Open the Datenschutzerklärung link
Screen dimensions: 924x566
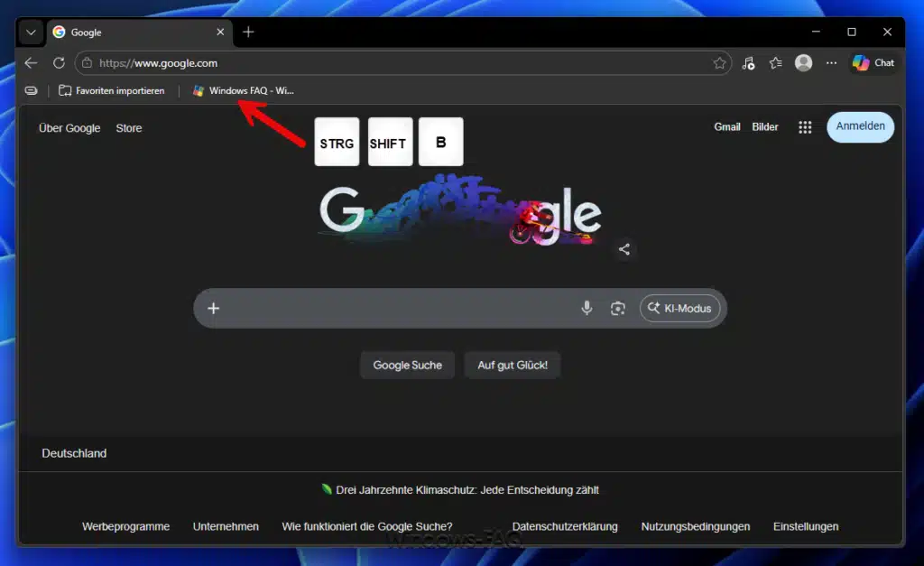(564, 526)
